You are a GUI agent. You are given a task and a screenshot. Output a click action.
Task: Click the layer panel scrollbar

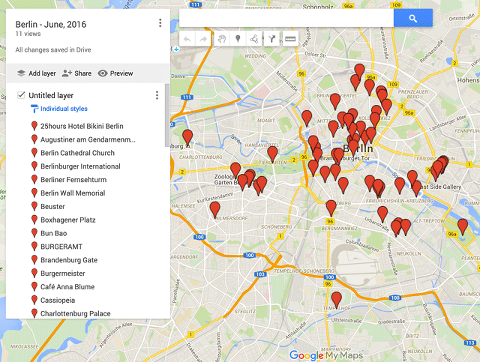tap(167, 115)
